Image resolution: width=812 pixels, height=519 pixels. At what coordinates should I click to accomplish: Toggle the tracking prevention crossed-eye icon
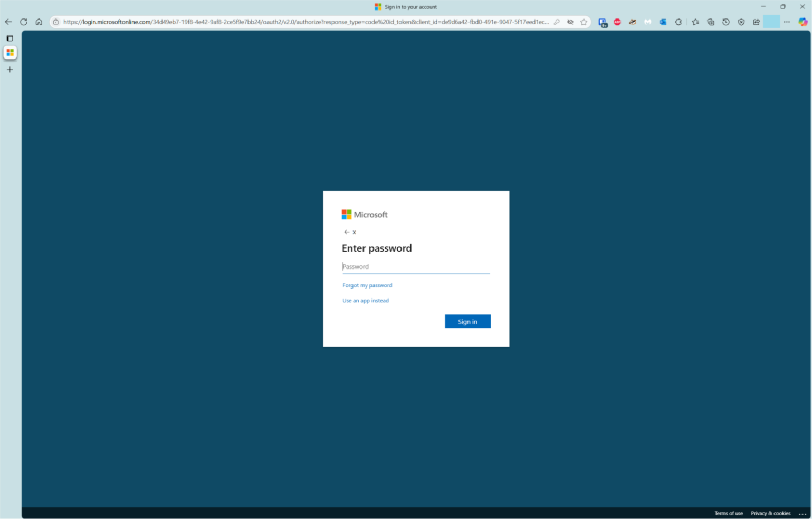coord(570,22)
